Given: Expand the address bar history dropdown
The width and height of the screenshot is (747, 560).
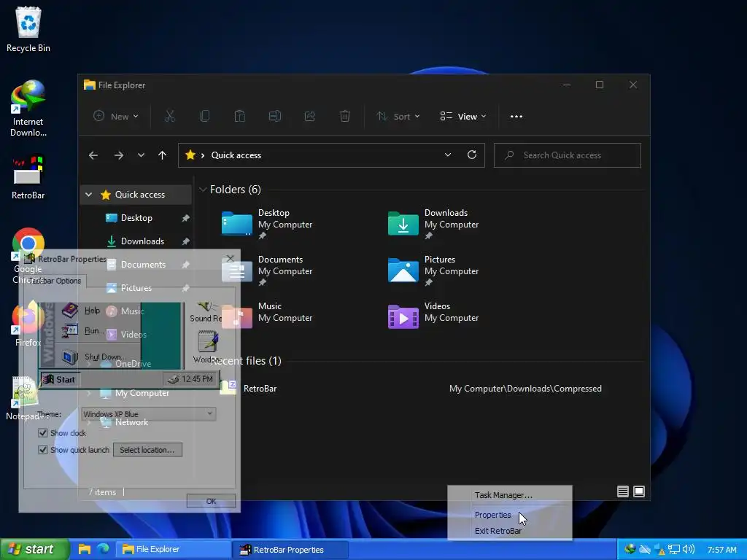Looking at the screenshot, I should pyautogui.click(x=448, y=155).
